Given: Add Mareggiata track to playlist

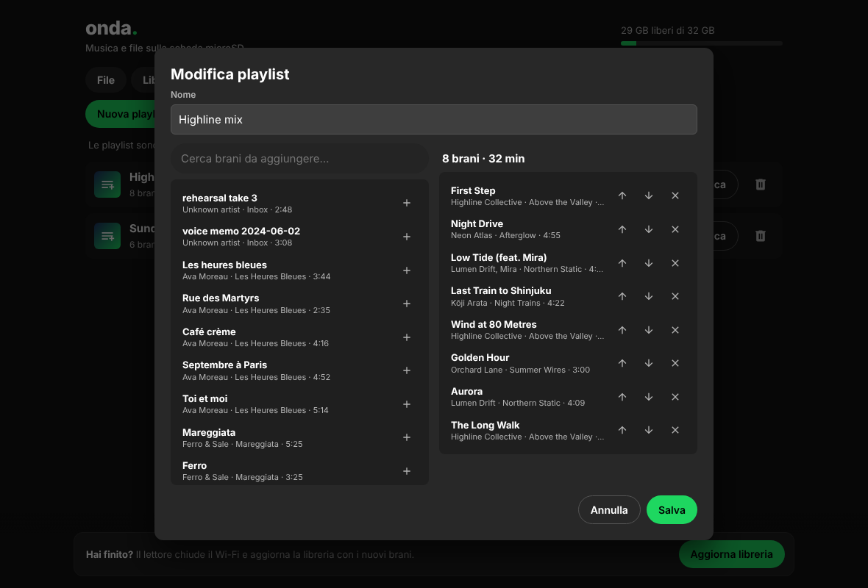Looking at the screenshot, I should coord(406,437).
